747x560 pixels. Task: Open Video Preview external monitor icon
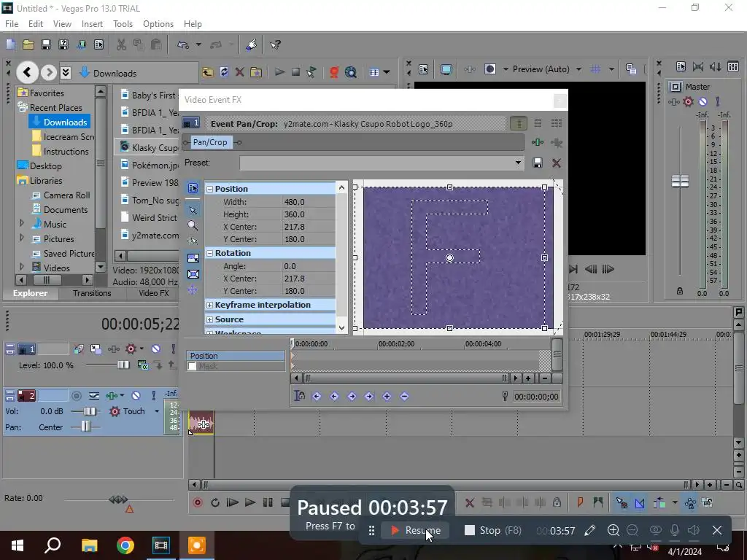pyautogui.click(x=446, y=69)
